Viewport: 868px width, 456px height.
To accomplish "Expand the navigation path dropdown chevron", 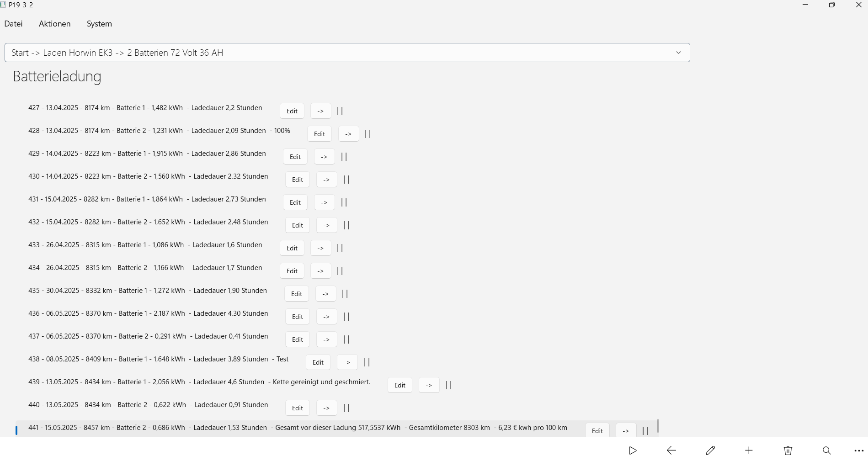I will [678, 53].
